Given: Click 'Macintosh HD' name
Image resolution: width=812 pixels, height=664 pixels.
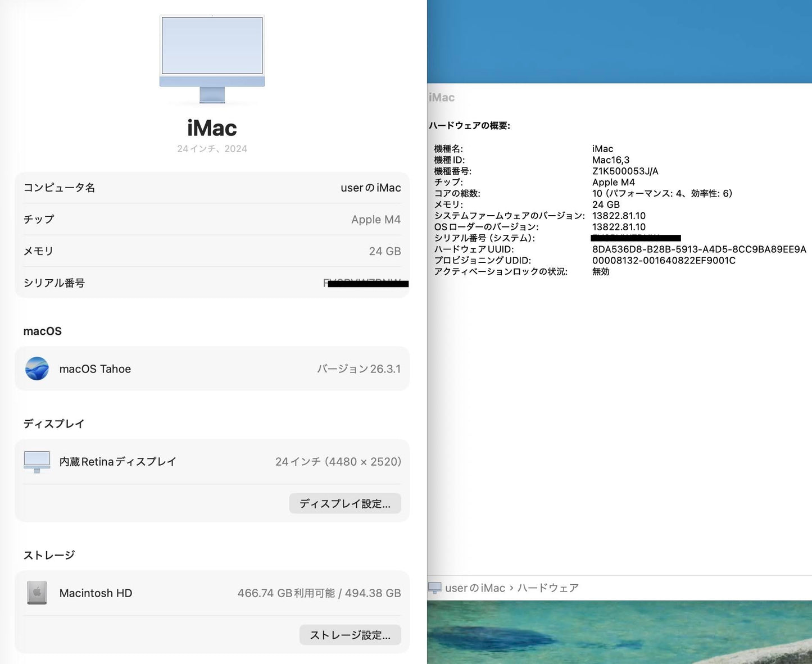Looking at the screenshot, I should [x=96, y=593].
